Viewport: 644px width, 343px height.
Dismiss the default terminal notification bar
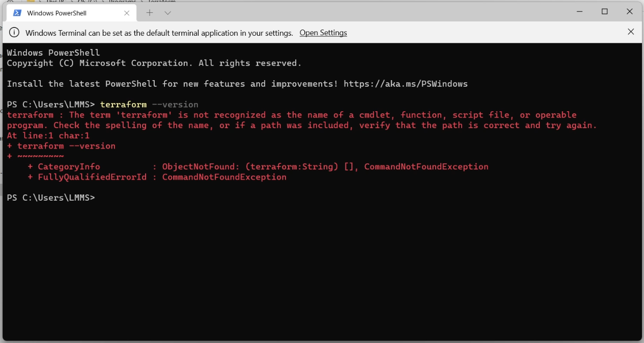(631, 32)
